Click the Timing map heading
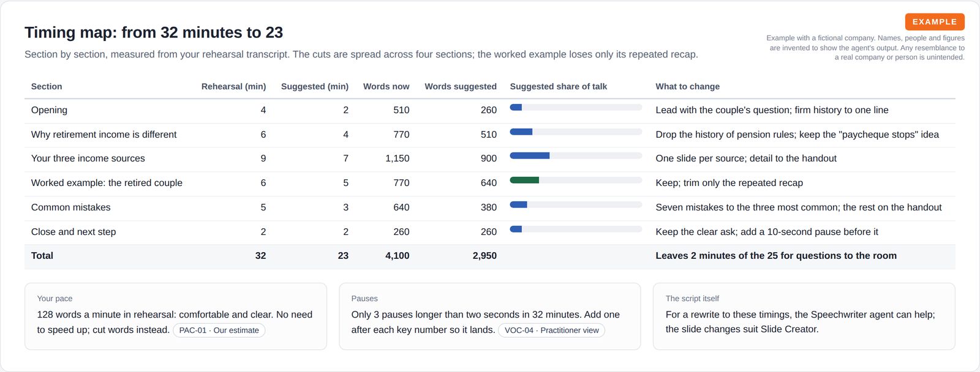 154,32
